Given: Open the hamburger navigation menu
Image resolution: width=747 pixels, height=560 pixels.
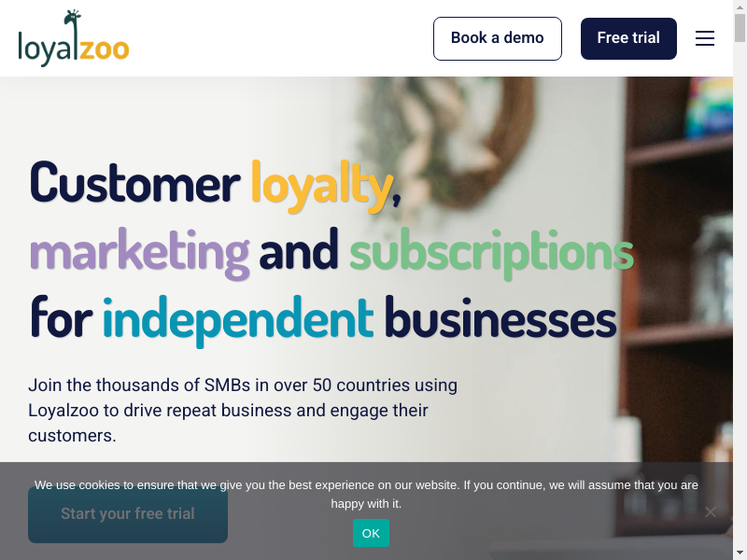Looking at the screenshot, I should (705, 38).
